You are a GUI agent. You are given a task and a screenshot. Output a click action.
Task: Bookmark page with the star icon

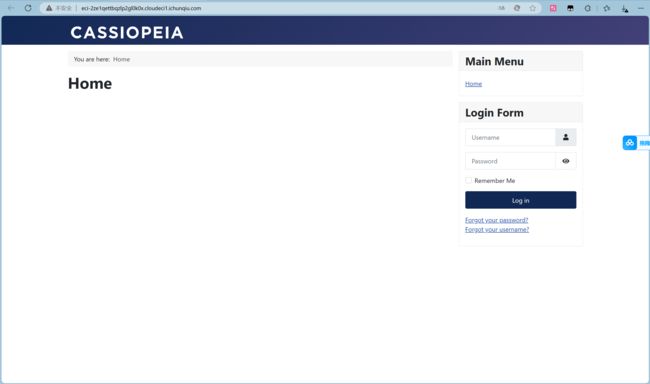pos(533,8)
